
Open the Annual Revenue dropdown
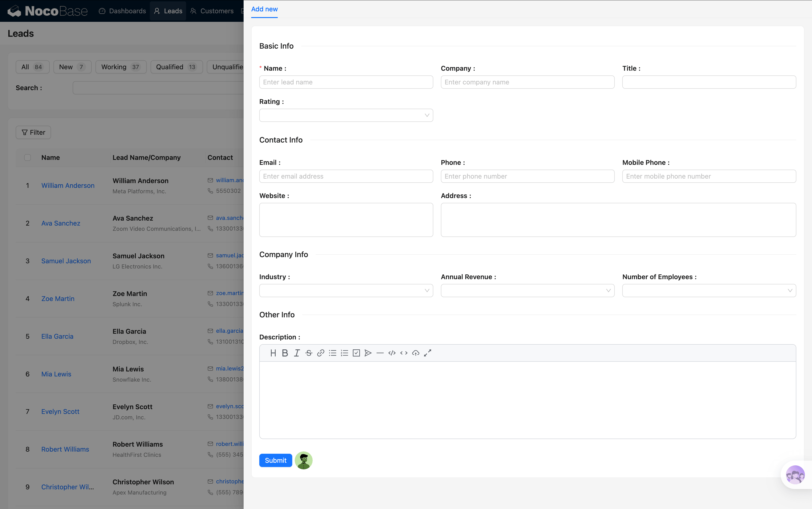(527, 291)
